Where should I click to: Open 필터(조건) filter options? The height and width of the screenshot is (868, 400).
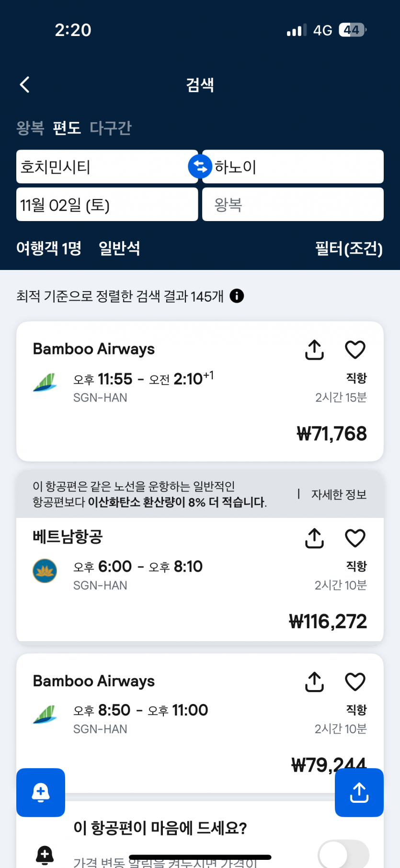pos(349,248)
